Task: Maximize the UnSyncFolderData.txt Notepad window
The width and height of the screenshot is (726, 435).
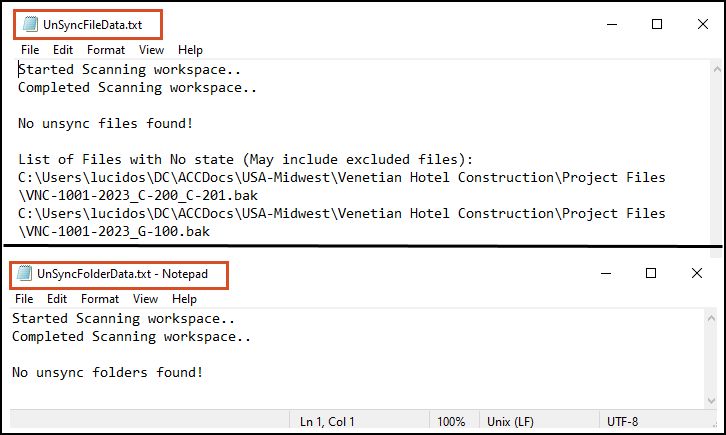Action: coord(651,273)
